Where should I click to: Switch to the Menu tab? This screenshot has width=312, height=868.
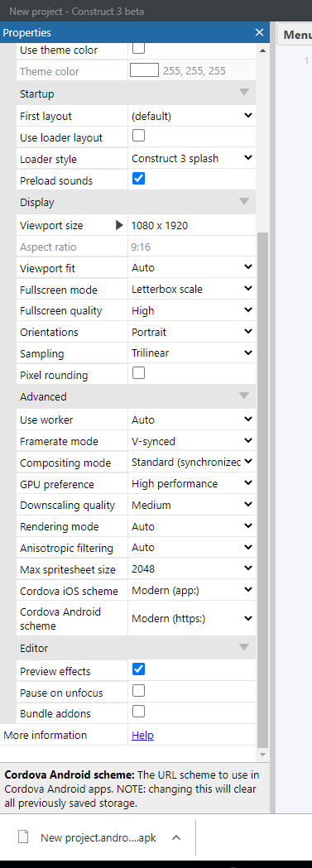tap(296, 35)
